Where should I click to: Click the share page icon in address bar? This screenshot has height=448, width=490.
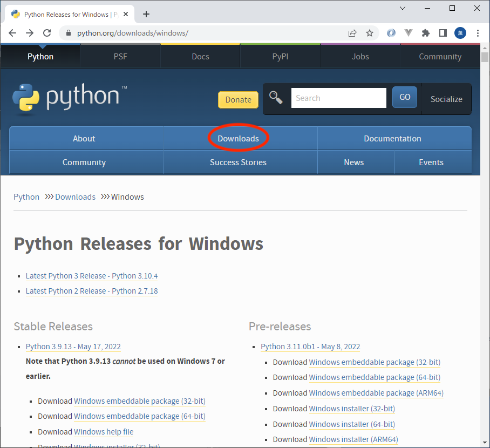pos(352,33)
